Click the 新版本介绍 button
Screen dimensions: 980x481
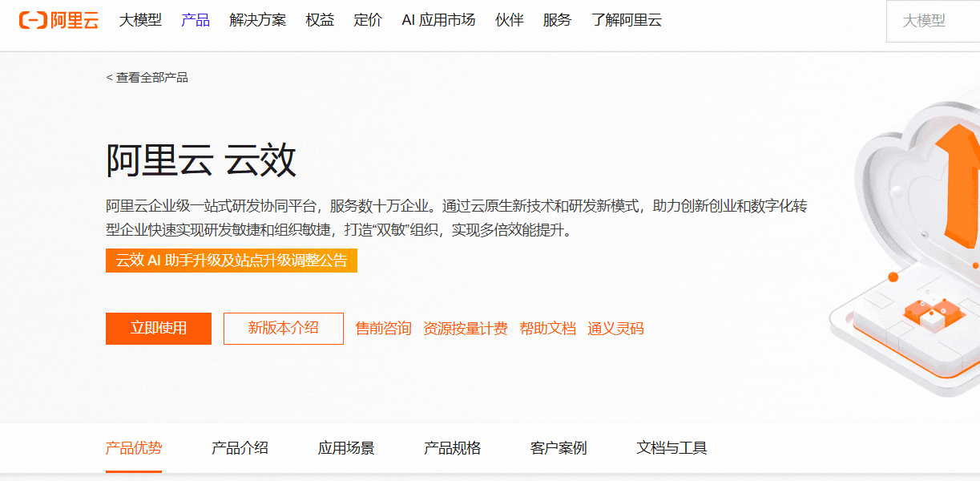click(284, 329)
